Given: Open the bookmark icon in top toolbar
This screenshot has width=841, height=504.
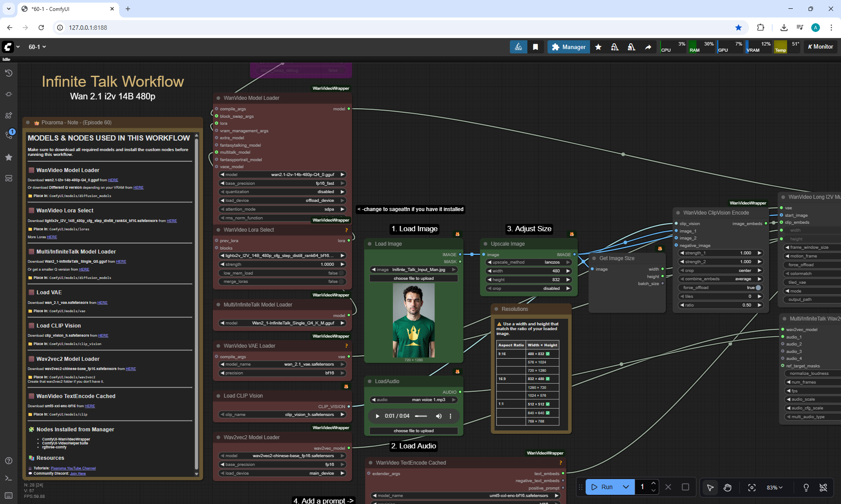Looking at the screenshot, I should point(535,47).
